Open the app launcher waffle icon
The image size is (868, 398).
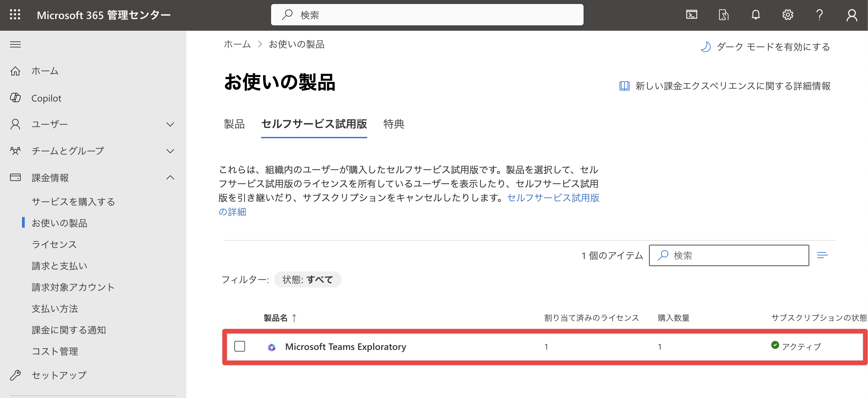15,15
